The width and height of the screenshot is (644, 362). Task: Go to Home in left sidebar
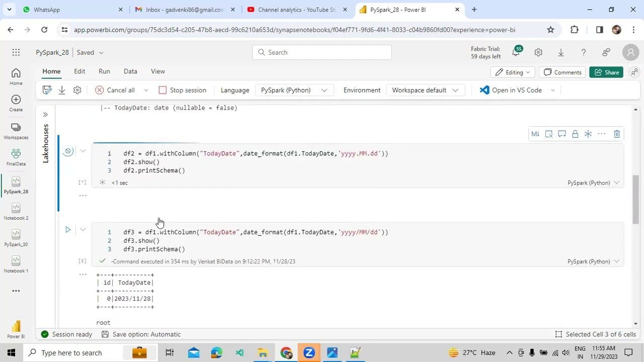click(16, 77)
